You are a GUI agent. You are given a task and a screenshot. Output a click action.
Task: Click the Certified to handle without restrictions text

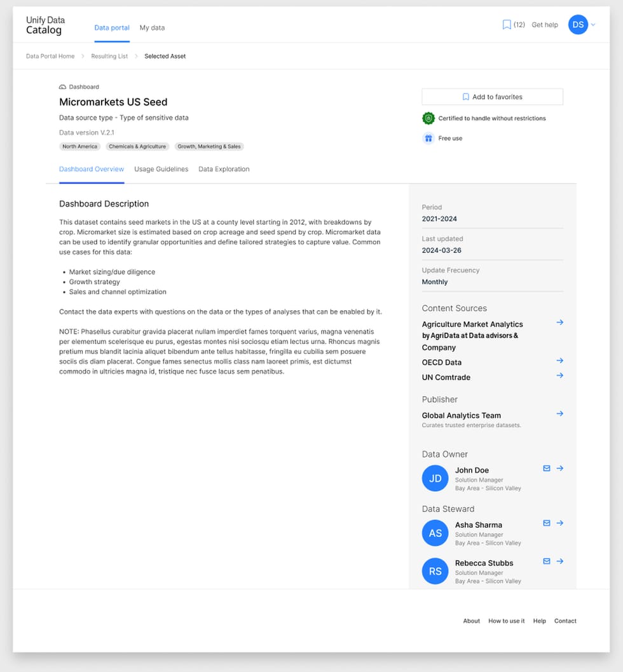pos(492,119)
